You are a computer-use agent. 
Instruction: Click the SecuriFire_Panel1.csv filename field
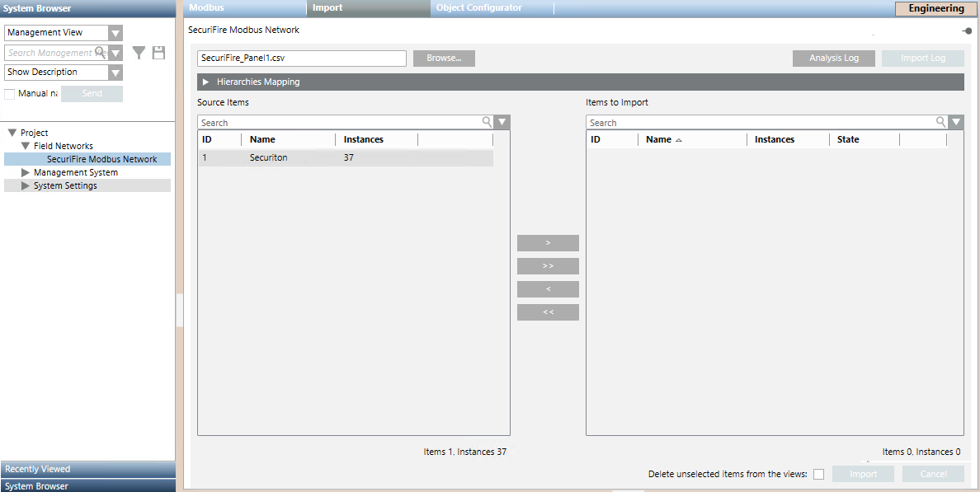pyautogui.click(x=301, y=58)
